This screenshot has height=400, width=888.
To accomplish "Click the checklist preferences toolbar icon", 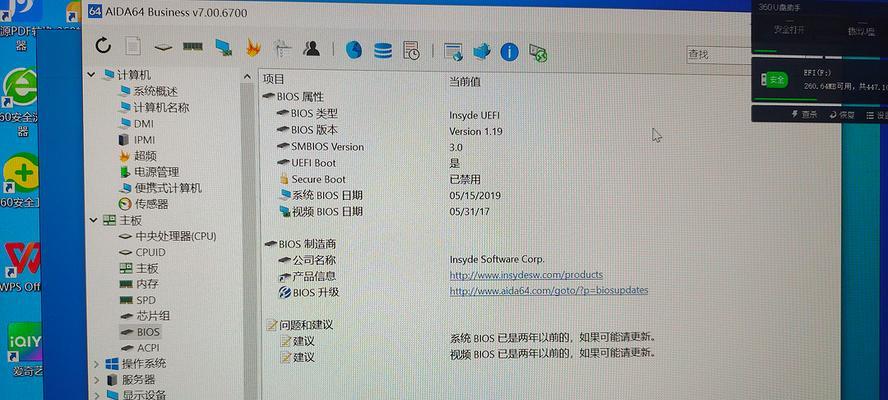I will coord(282,49).
